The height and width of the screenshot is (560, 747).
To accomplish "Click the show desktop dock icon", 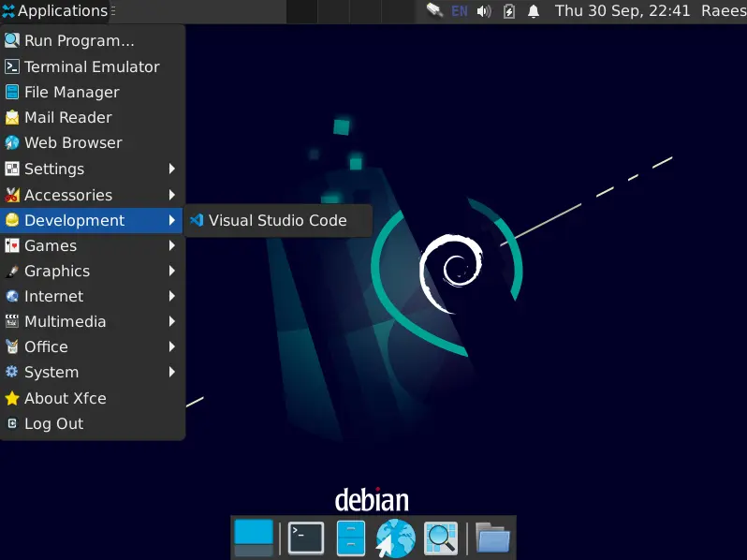I will click(254, 538).
